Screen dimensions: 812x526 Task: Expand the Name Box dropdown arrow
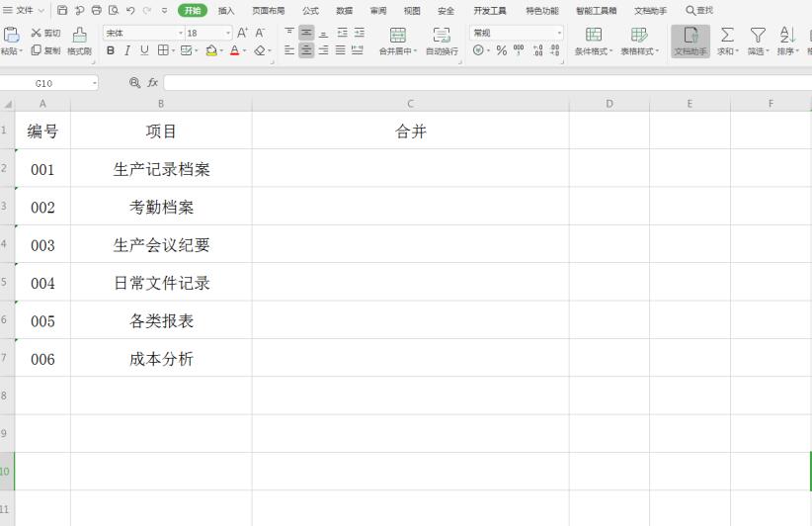pyautogui.click(x=95, y=83)
